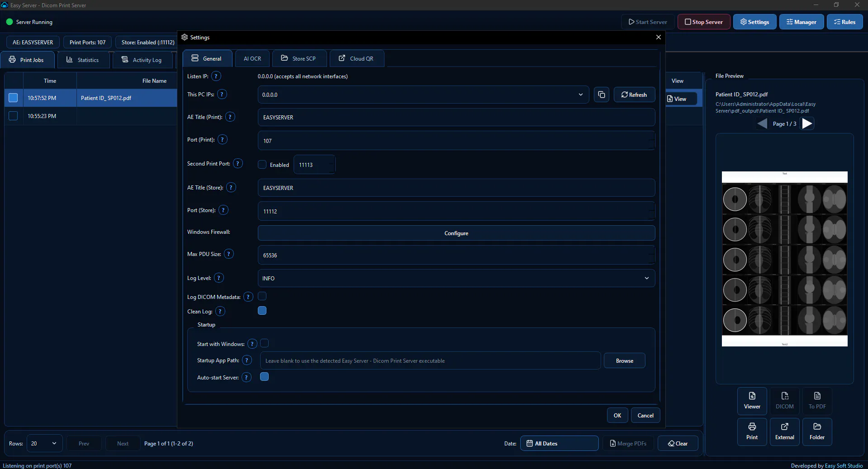The image size is (868, 469).
Task: Open previewed file in External app
Action: pyautogui.click(x=784, y=431)
